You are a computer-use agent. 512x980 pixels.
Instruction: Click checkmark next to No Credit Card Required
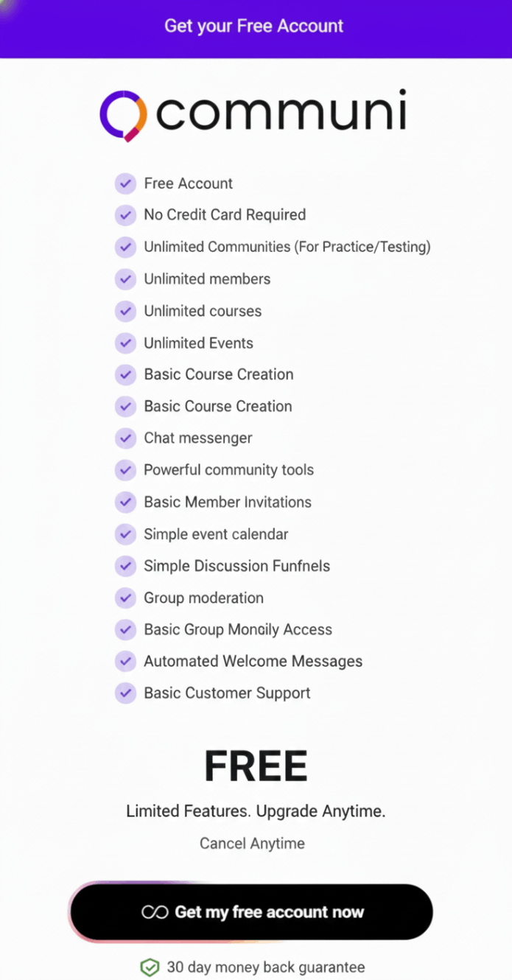(125, 215)
